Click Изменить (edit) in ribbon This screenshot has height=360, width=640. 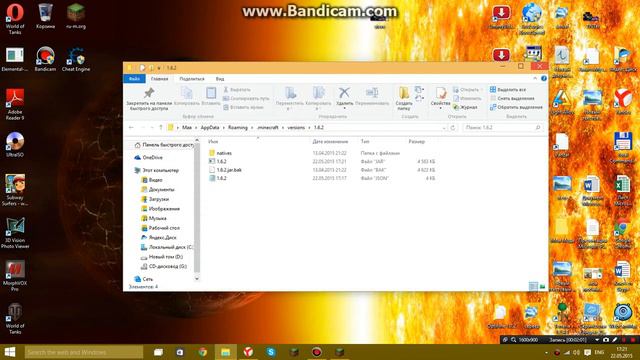point(467,98)
